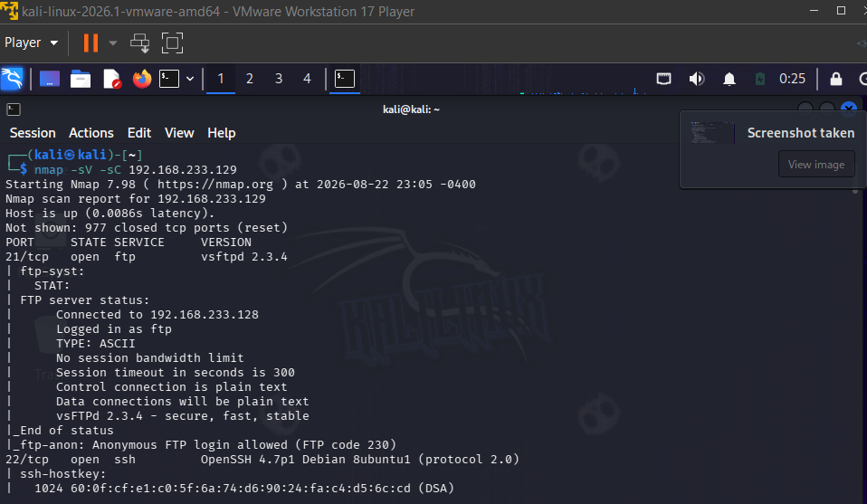Open the Actions menu in the terminal
867x504 pixels.
91,133
